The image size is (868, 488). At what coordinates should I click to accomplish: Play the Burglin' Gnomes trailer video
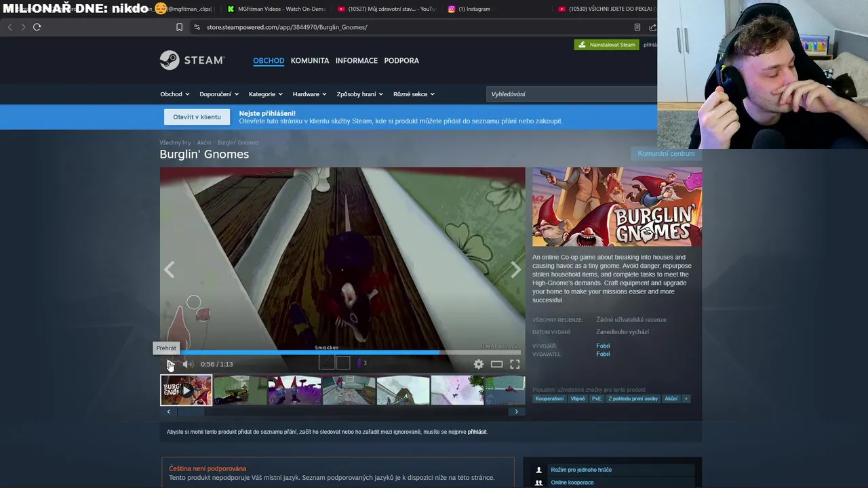(170, 364)
